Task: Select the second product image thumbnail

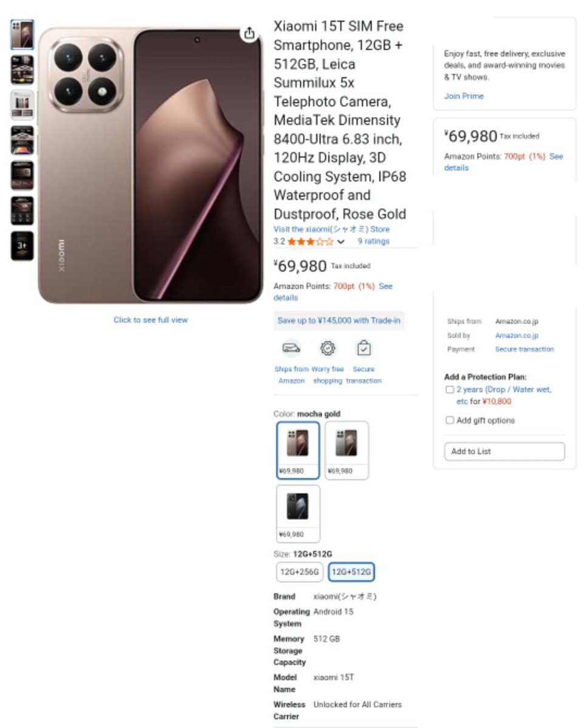Action: (x=22, y=70)
